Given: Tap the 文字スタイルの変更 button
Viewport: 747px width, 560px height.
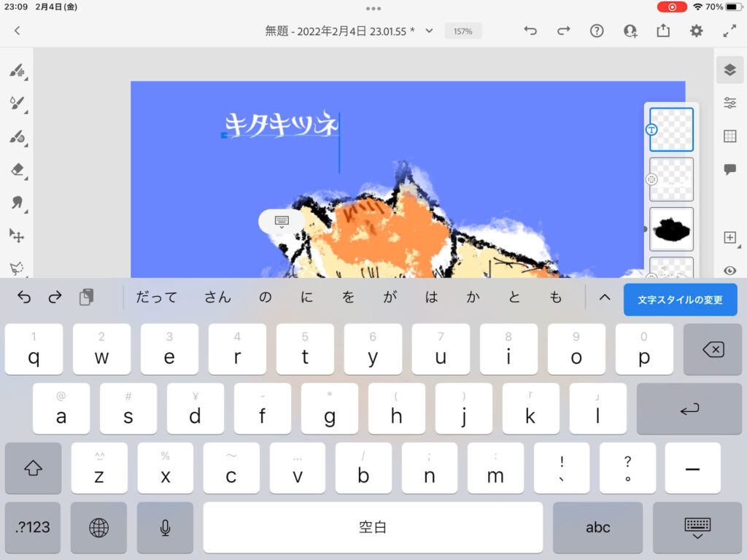Looking at the screenshot, I should click(x=680, y=300).
